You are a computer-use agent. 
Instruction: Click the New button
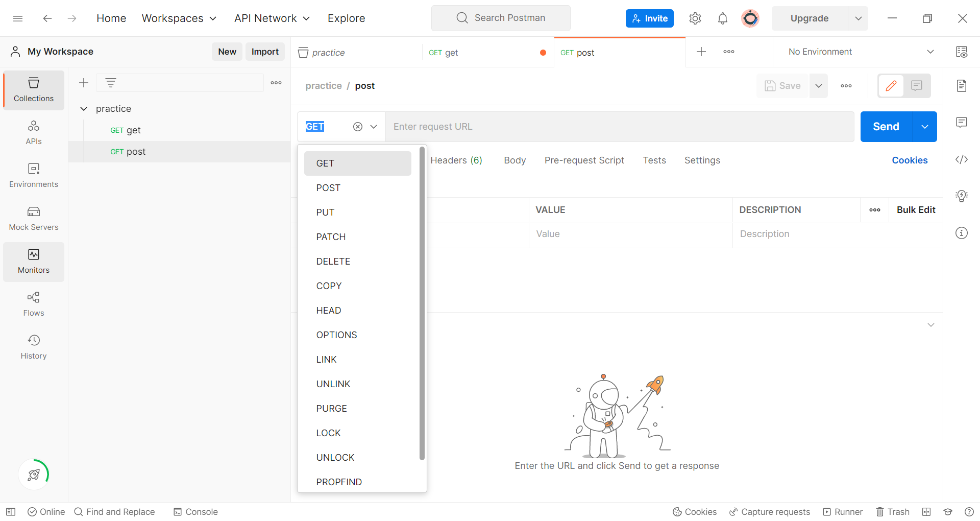point(227,52)
